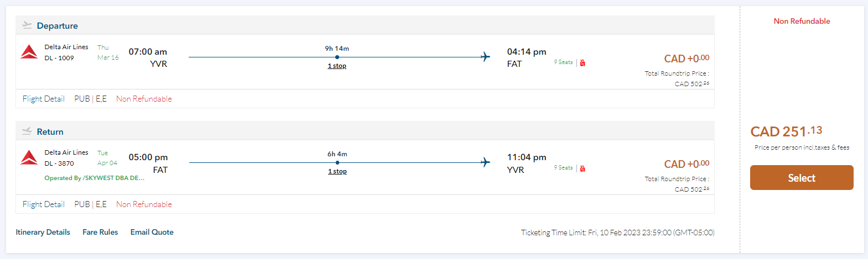868x259 pixels.
Task: Click the 9 Seats label on return flight
Action: (563, 168)
